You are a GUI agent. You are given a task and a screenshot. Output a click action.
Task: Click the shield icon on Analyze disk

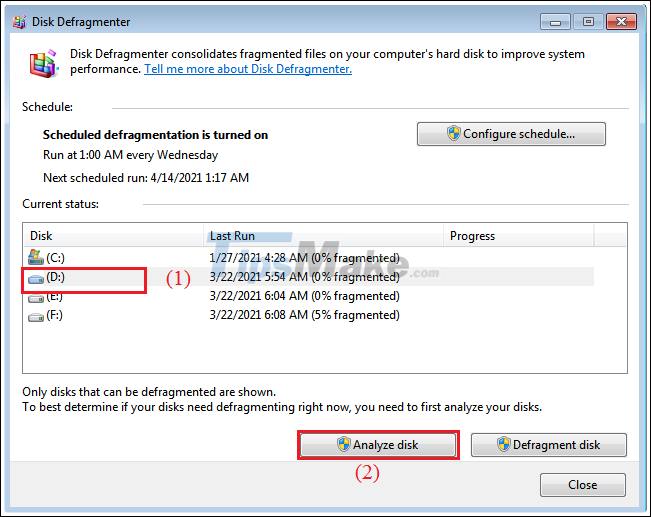coord(343,444)
